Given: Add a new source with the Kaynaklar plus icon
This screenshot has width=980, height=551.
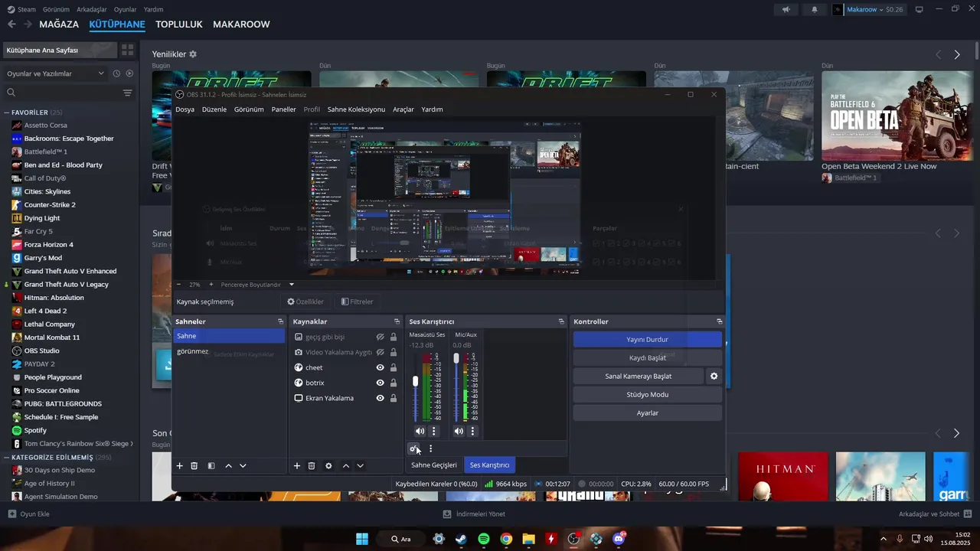Looking at the screenshot, I should pyautogui.click(x=297, y=465).
